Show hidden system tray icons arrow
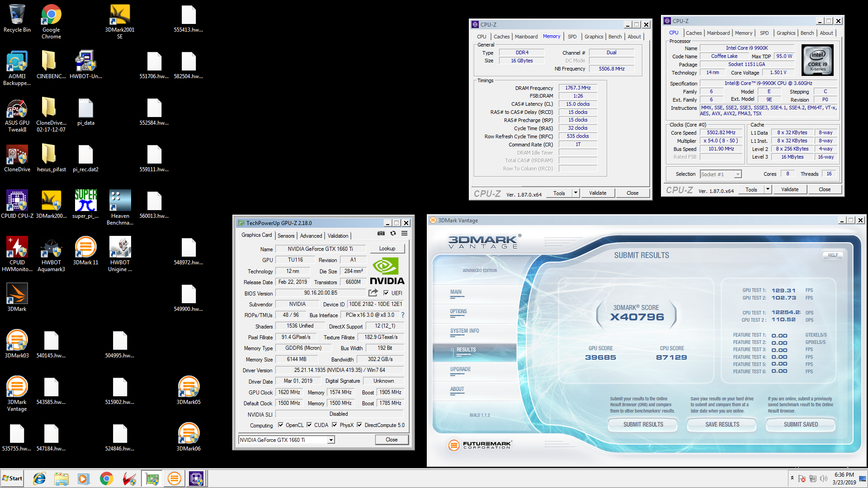868x488 pixels. [792, 478]
